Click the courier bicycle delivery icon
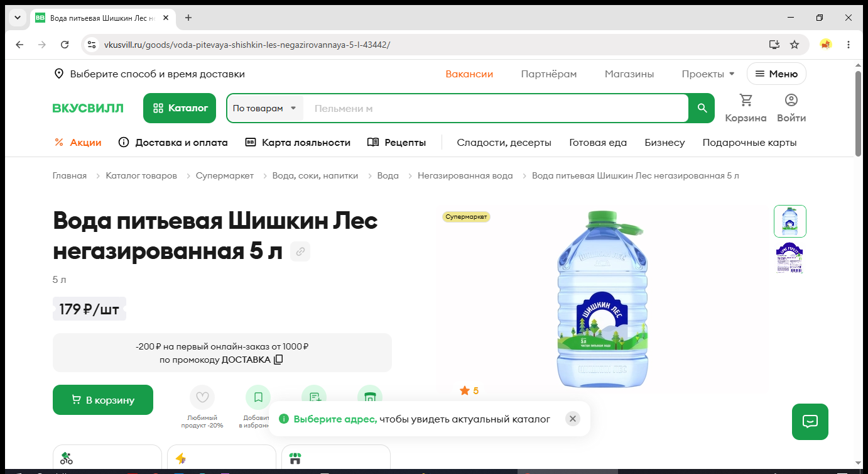The image size is (868, 474). [67, 458]
